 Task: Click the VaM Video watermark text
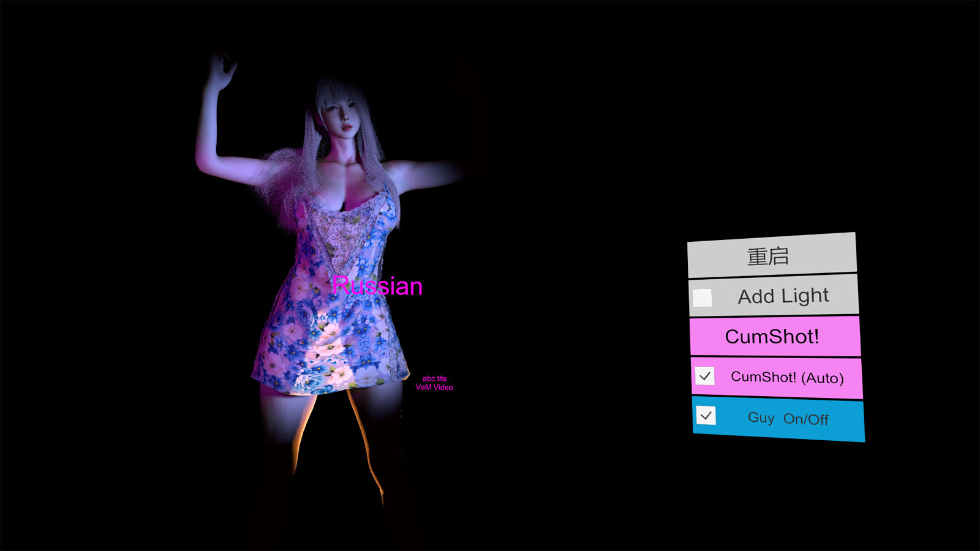pyautogui.click(x=434, y=388)
